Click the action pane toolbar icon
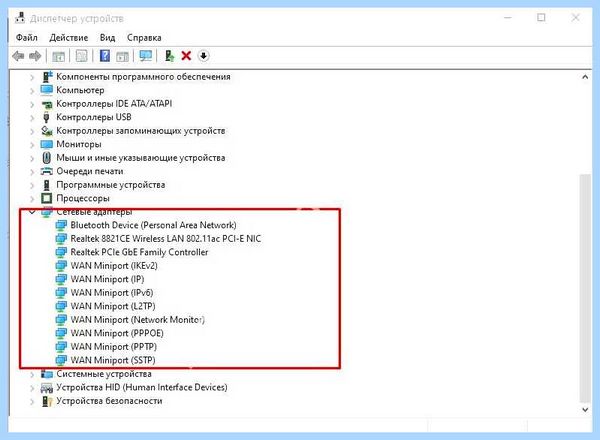The width and height of the screenshot is (600, 440). pyautogui.click(x=122, y=56)
